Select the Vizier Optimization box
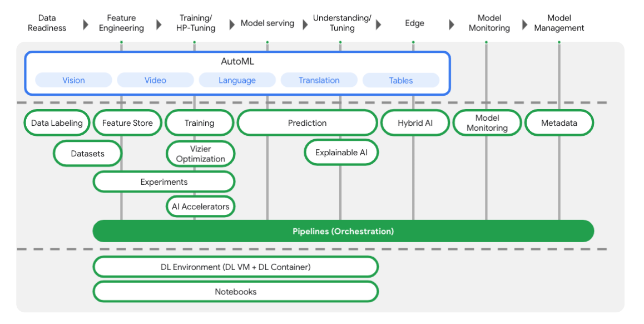 click(x=200, y=154)
